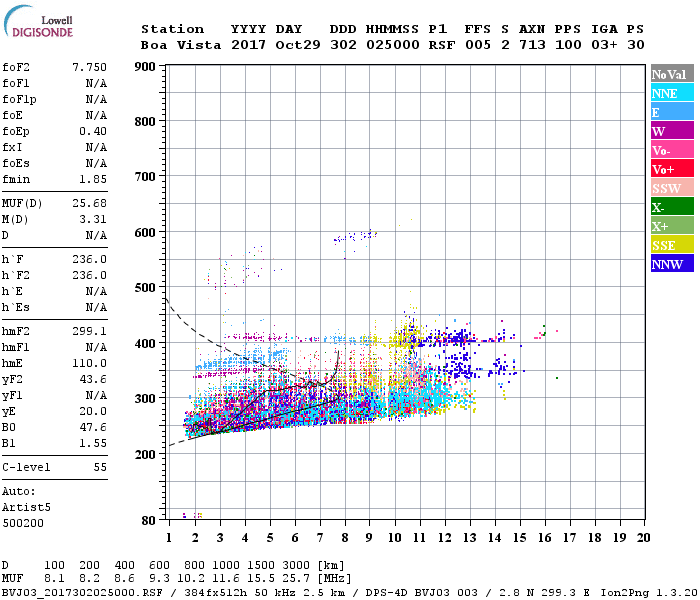
Task: Select the SSE yellow legend swatch
Action: click(x=672, y=245)
